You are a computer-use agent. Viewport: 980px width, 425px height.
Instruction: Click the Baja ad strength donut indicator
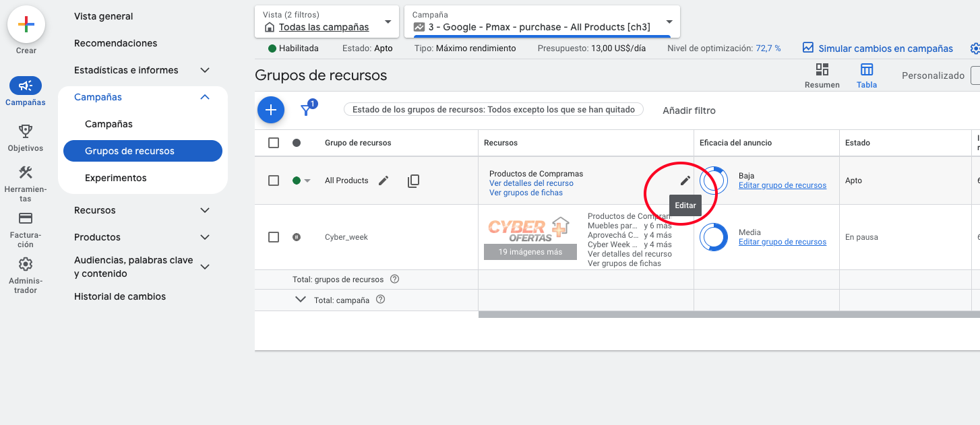[x=714, y=180]
